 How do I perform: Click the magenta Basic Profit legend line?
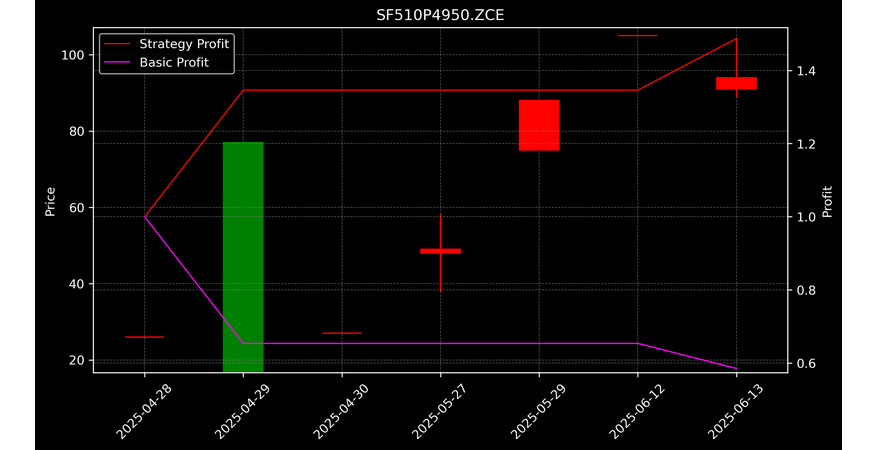116,63
